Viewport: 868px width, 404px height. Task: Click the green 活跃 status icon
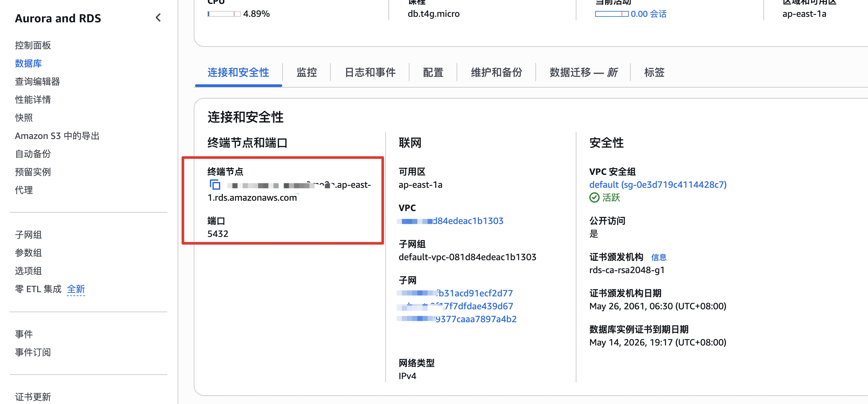tap(594, 197)
